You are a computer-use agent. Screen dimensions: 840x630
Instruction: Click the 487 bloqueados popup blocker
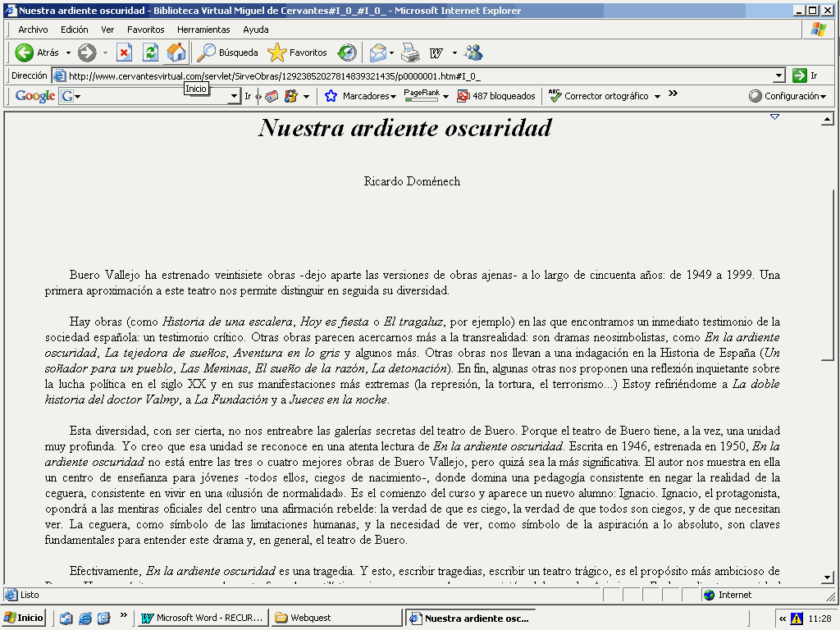pyautogui.click(x=496, y=96)
